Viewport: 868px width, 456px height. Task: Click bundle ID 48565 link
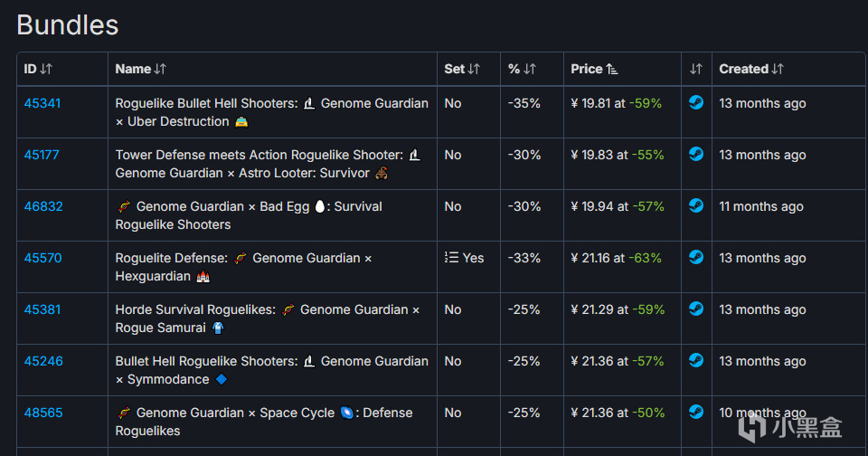point(43,413)
